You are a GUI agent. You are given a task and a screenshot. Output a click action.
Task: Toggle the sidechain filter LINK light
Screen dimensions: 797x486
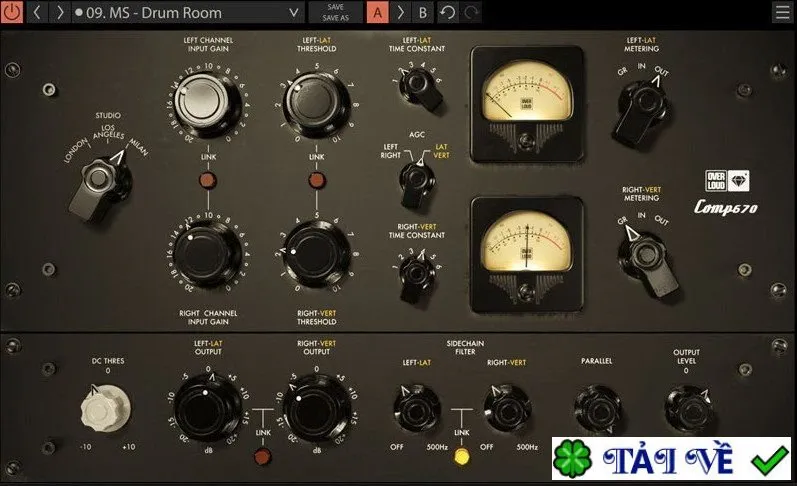[x=462, y=456]
